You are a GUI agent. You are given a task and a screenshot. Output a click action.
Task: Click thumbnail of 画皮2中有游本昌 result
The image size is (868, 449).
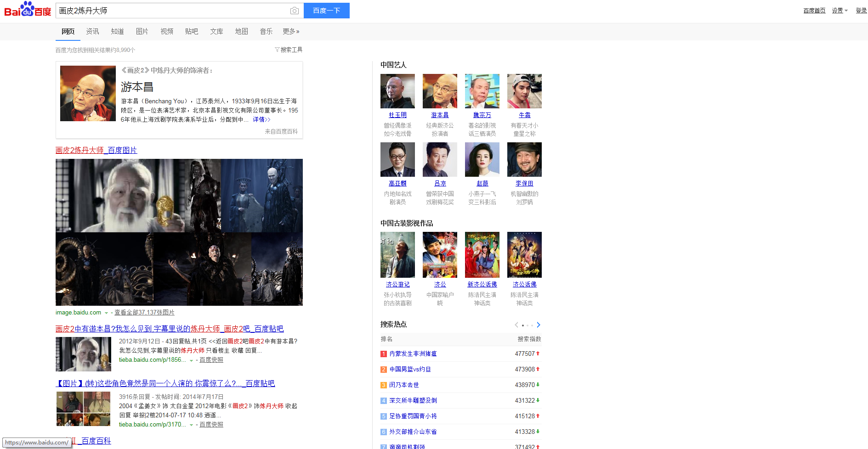click(x=83, y=354)
